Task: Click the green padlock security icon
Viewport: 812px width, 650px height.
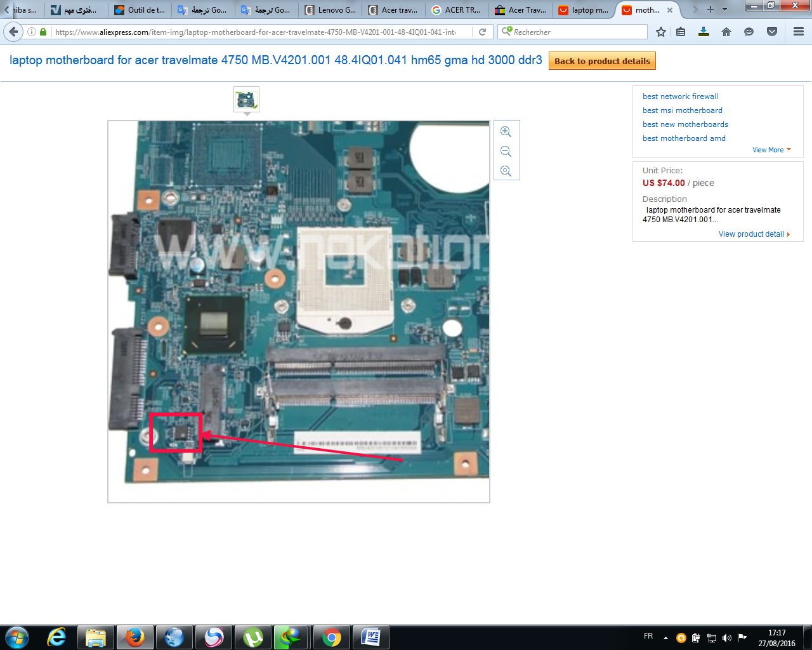Action: 43,32
